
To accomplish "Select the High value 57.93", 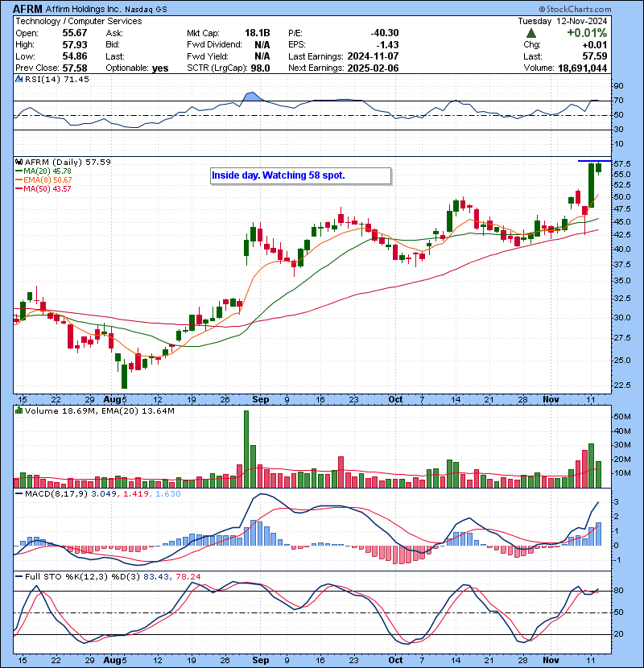I will pos(75,45).
